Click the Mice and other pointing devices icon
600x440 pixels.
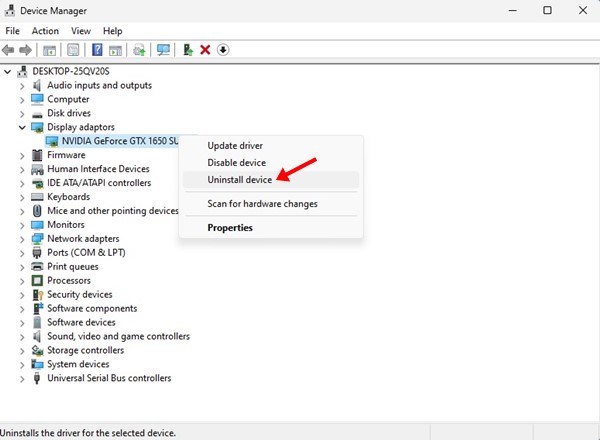click(37, 211)
